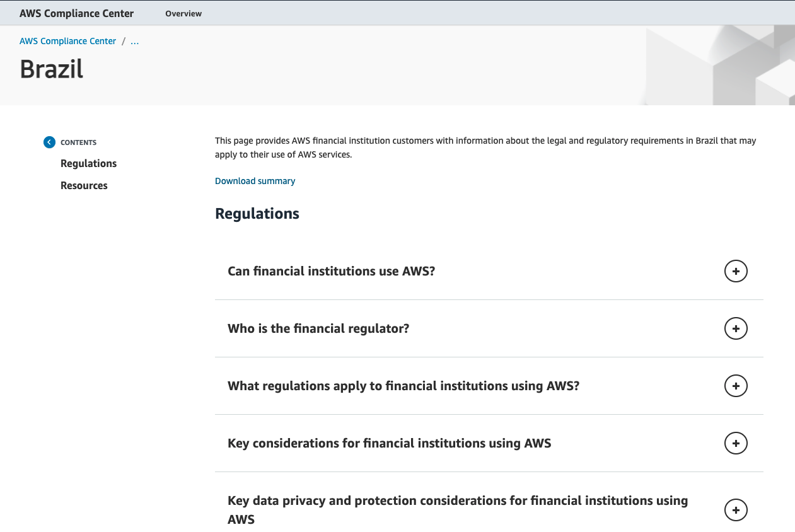The width and height of the screenshot is (795, 532).
Task: Click the CONTENTS label in sidebar
Action: tap(79, 142)
